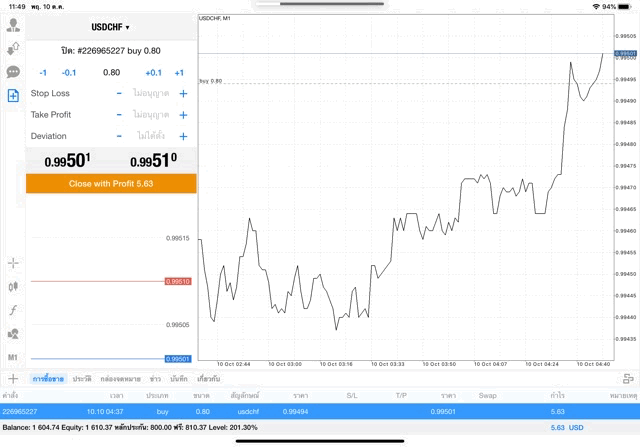
Task: Change the M1 timeframe in sidebar
Action: 13,358
